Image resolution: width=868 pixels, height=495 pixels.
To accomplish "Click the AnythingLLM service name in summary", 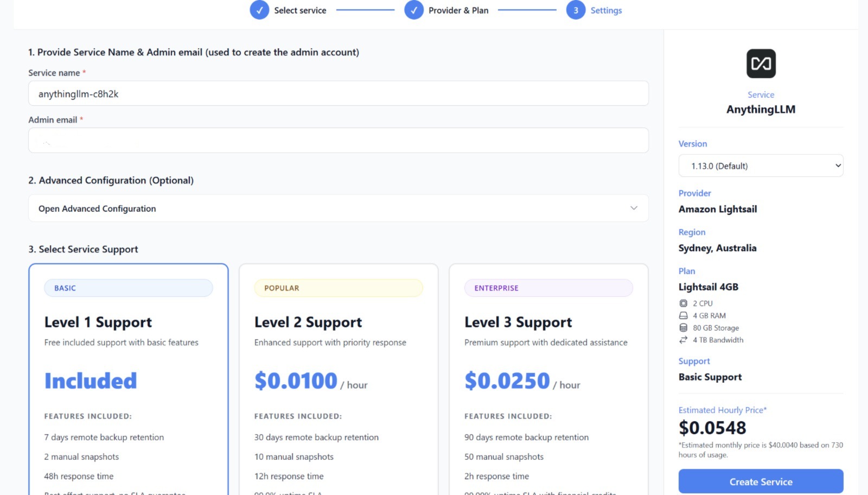I will point(761,109).
